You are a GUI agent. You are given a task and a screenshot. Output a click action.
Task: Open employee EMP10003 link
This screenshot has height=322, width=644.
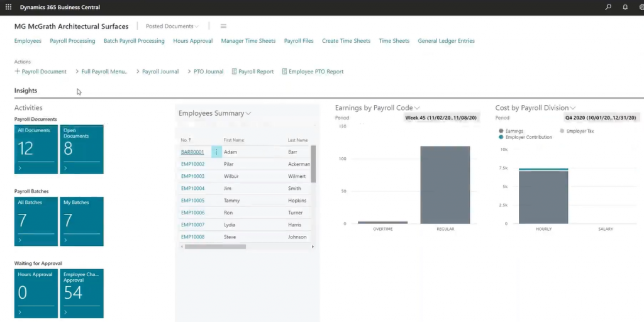[192, 176]
